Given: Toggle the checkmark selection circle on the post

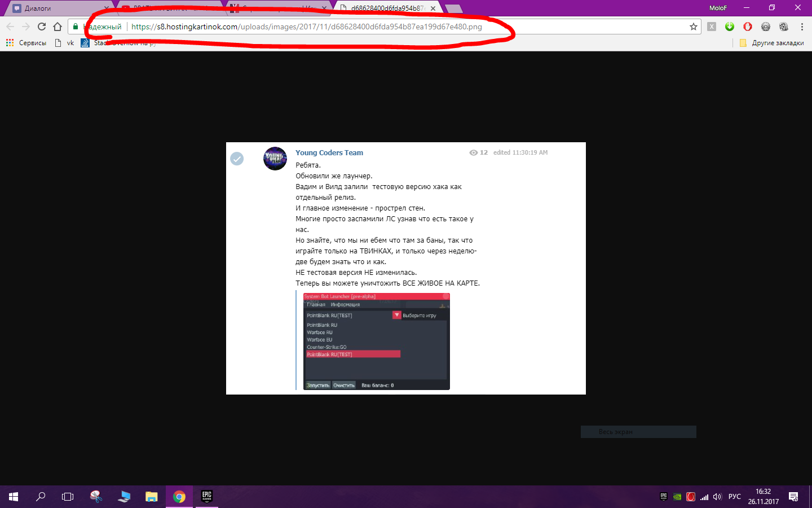Looking at the screenshot, I should 237,159.
